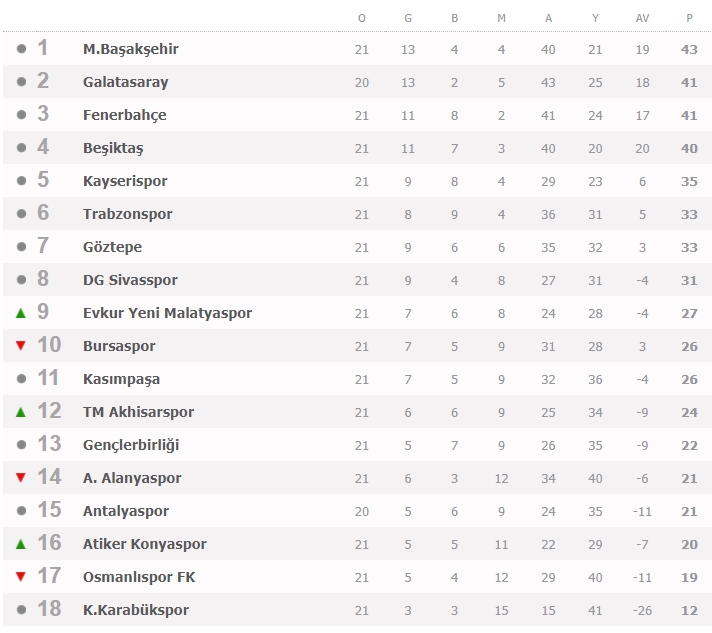Viewport: 712px width, 633px height.
Task: Click green up arrow beside Atiker Konyaspor
Action: pyautogui.click(x=20, y=544)
